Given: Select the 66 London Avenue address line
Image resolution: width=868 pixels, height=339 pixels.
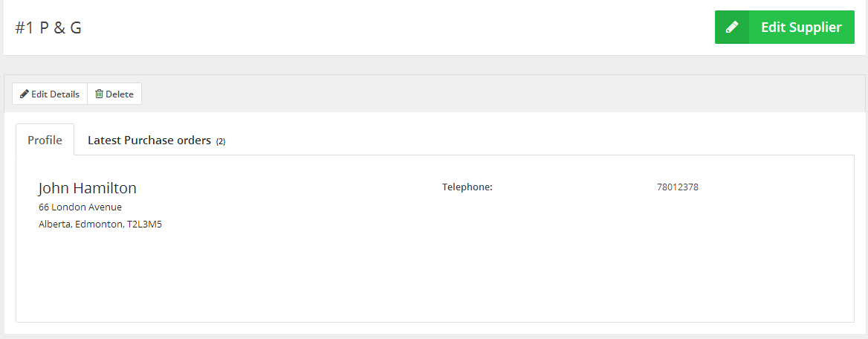Looking at the screenshot, I should coord(80,207).
